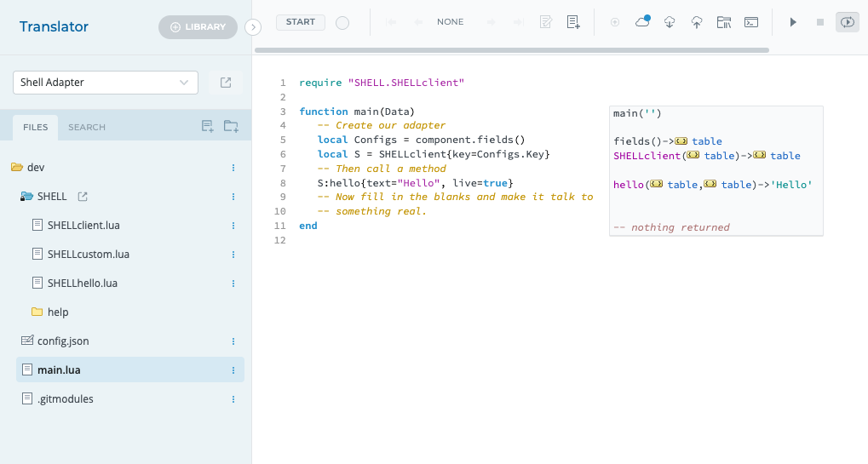Click the folder library icon in toolbar
The height and width of the screenshot is (464, 868).
(724, 22)
